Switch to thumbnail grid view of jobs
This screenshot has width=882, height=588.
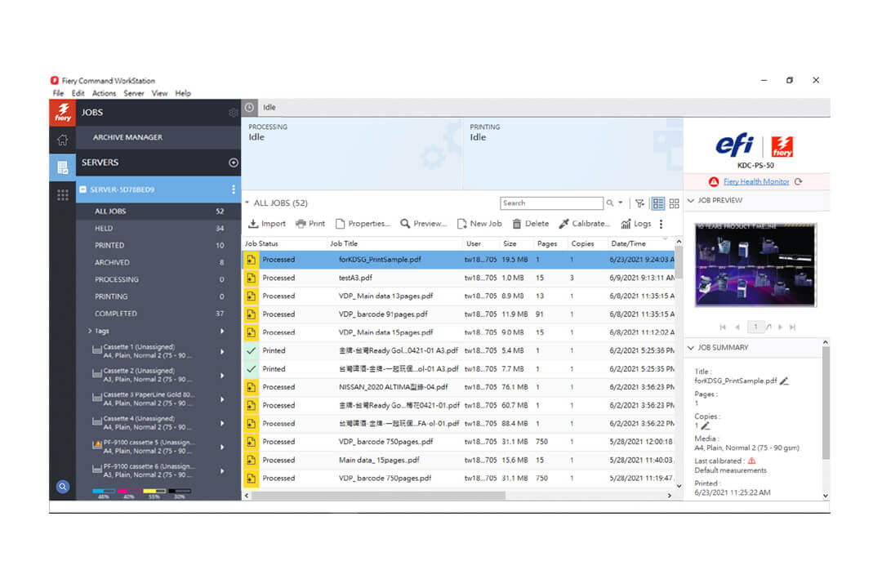pyautogui.click(x=674, y=203)
